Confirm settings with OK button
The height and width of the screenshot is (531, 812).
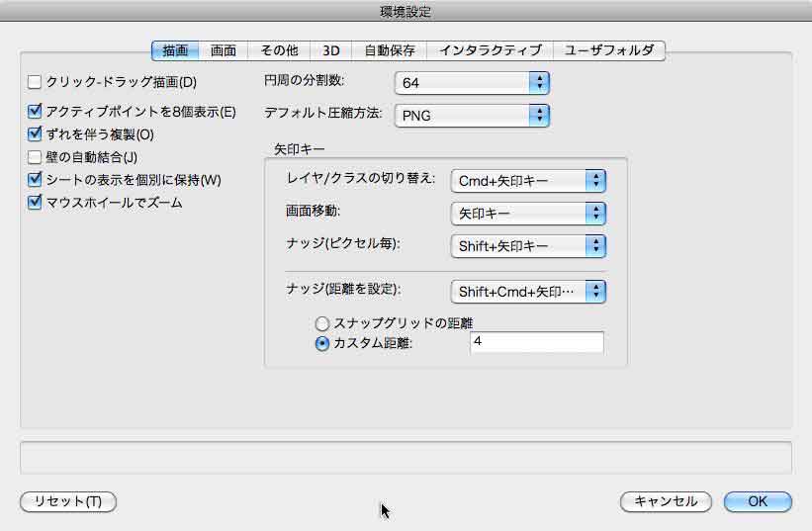757,501
